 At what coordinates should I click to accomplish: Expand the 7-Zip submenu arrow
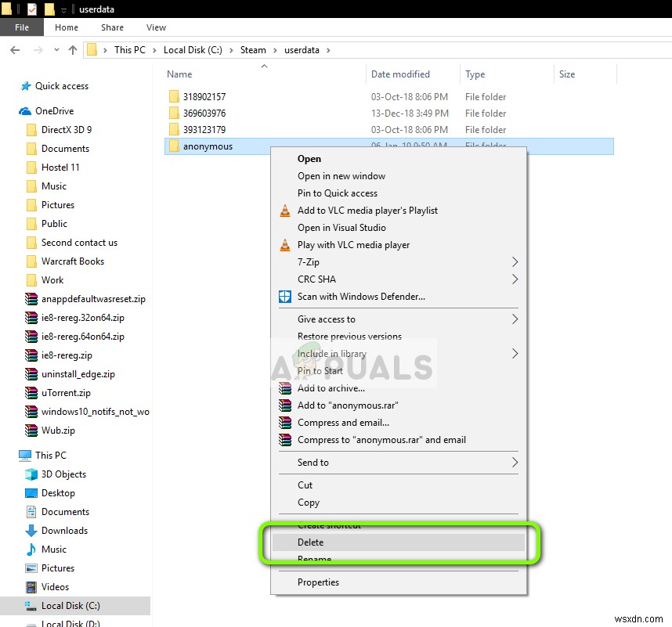[515, 262]
